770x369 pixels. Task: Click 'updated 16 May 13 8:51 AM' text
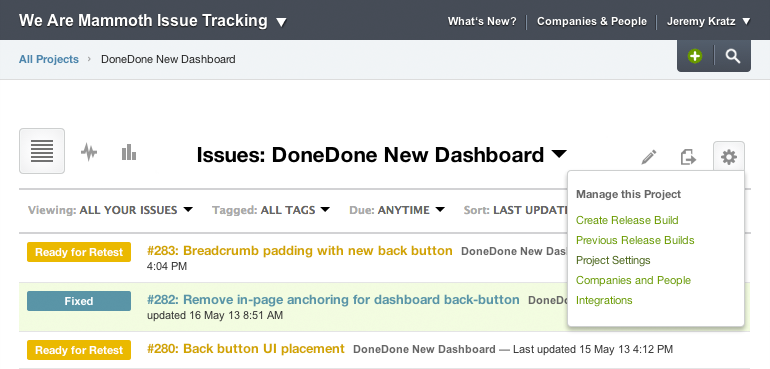215,315
